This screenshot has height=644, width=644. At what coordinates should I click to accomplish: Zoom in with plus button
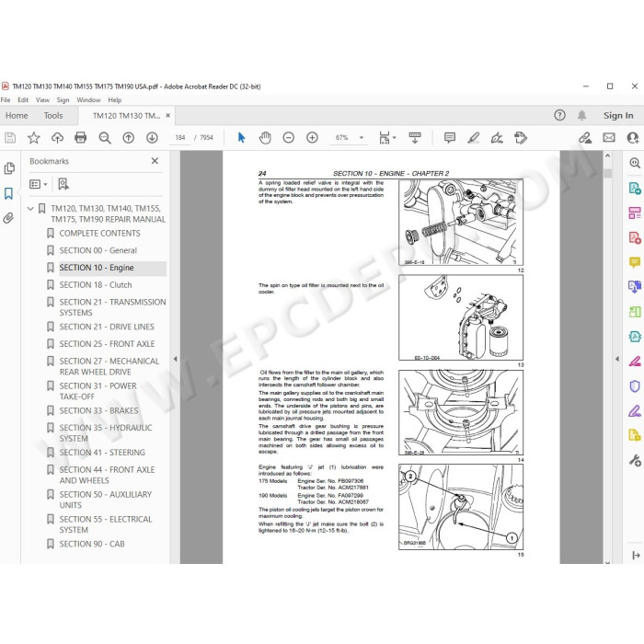[312, 138]
